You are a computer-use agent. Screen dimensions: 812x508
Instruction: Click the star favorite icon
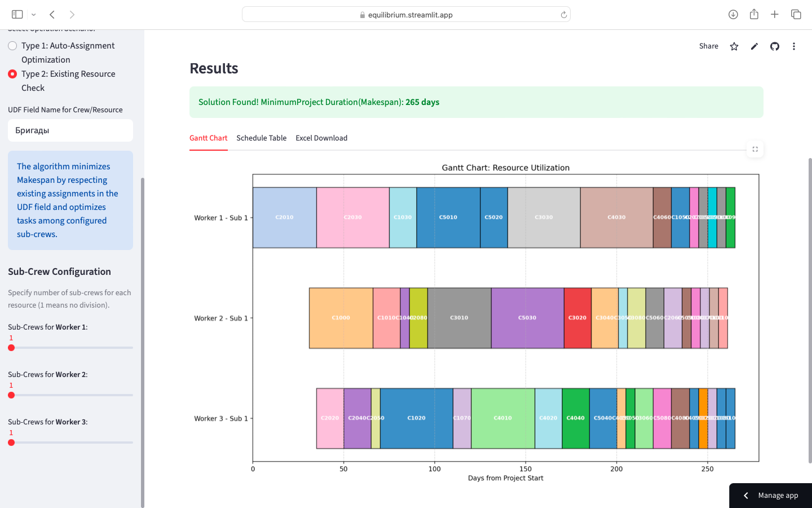pos(734,46)
